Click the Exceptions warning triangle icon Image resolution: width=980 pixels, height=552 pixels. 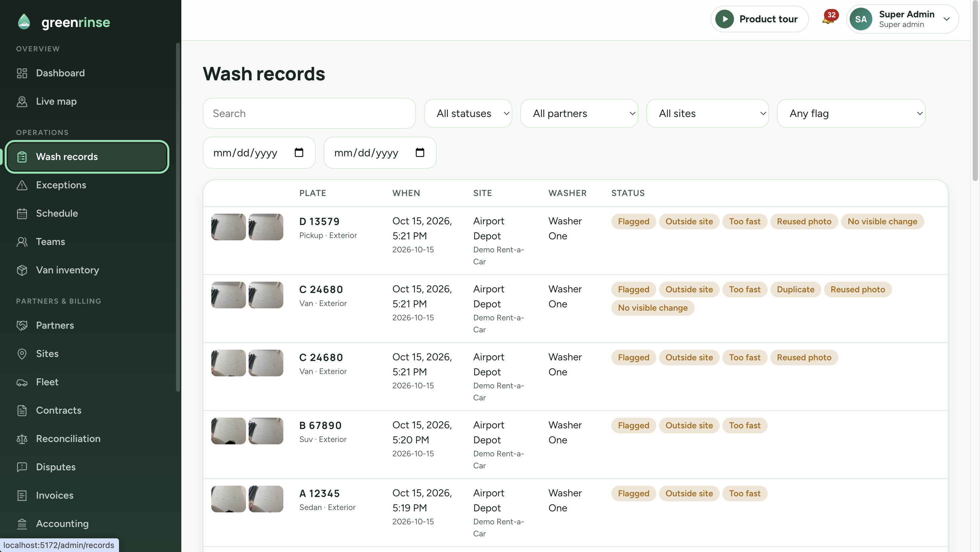tap(22, 185)
